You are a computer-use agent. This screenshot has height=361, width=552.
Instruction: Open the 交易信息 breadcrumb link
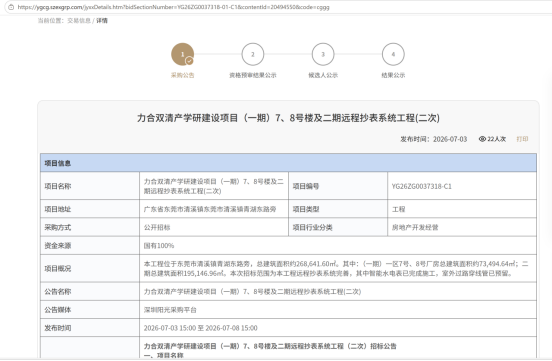coord(79,21)
